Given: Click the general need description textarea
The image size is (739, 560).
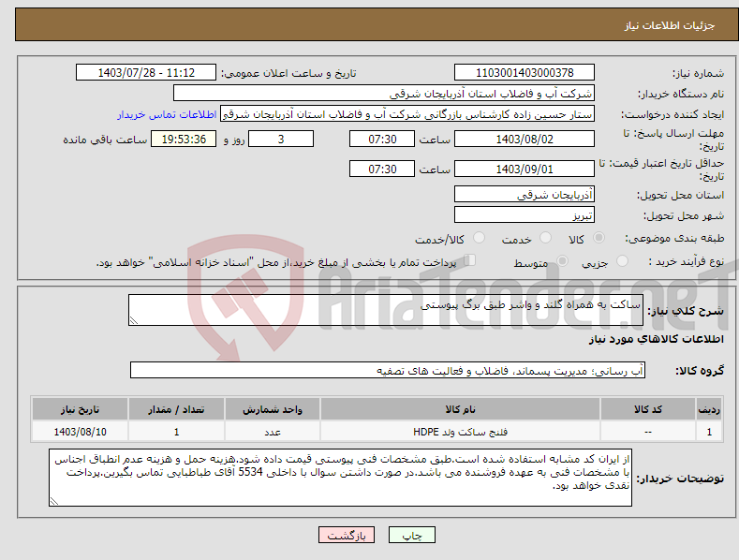Looking at the screenshot, I should (x=386, y=310).
